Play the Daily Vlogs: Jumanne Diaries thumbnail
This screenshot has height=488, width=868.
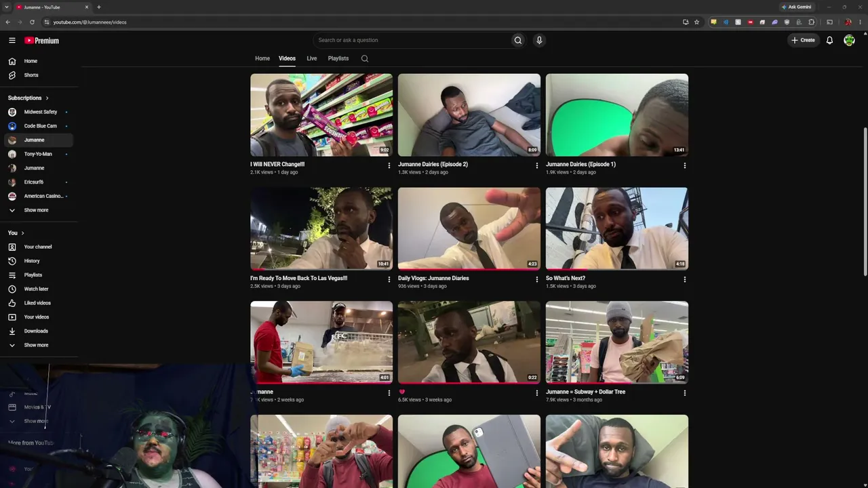469,229
